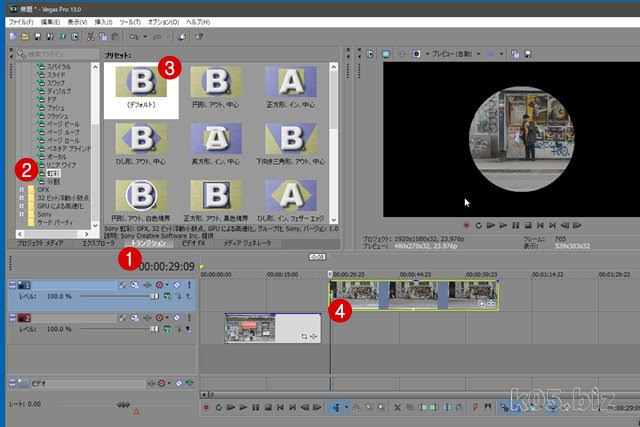The height and width of the screenshot is (427, 640).
Task: Go to start under preview window
Action: (x=540, y=225)
